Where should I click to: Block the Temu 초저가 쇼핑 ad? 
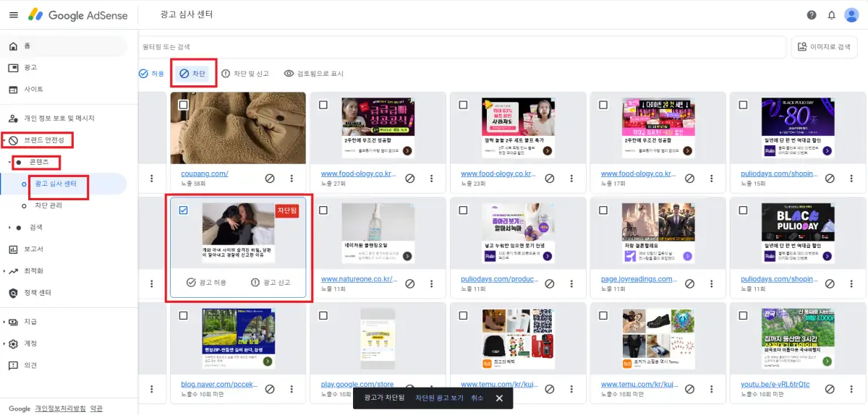689,389
